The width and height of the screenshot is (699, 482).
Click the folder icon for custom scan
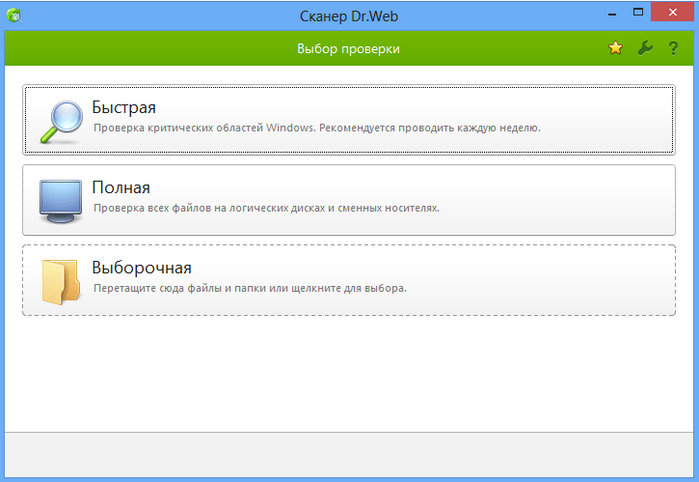click(x=61, y=282)
